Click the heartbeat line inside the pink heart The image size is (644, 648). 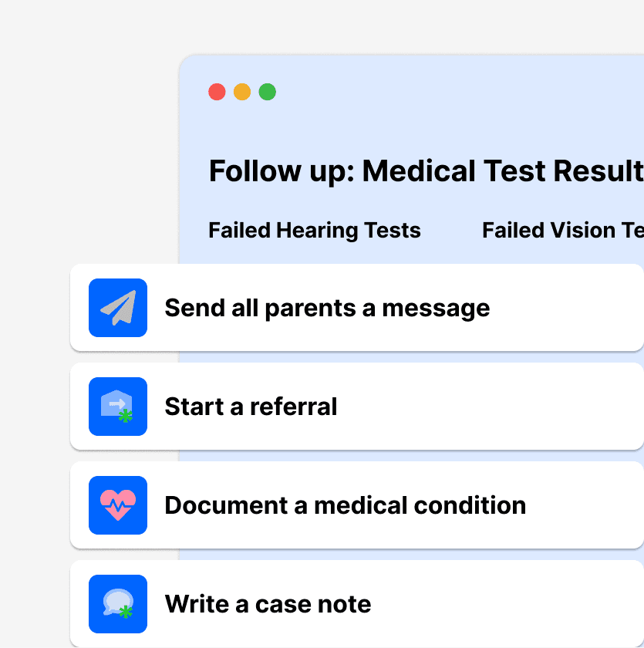(118, 505)
